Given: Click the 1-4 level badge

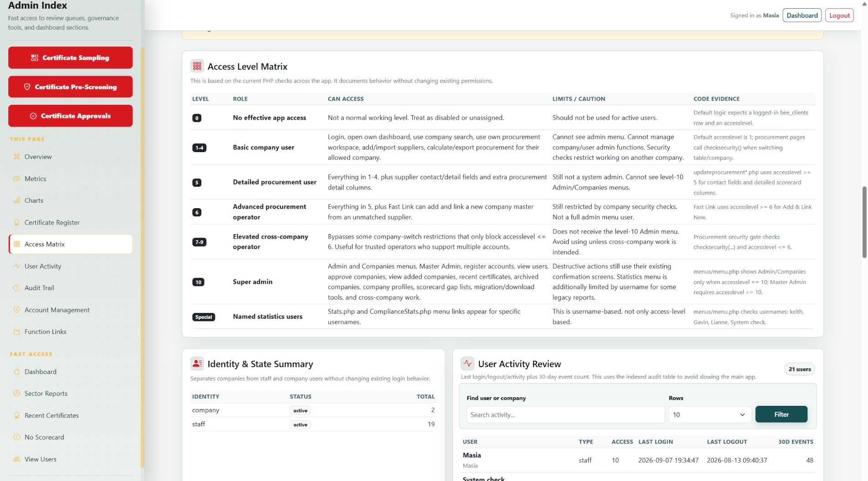Looking at the screenshot, I should pyautogui.click(x=199, y=148).
